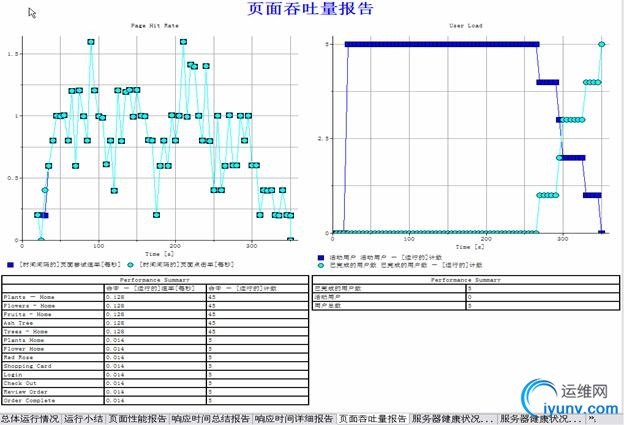The height and width of the screenshot is (425, 624).
Task: Open the 页面性能报告 tab
Action: click(138, 419)
